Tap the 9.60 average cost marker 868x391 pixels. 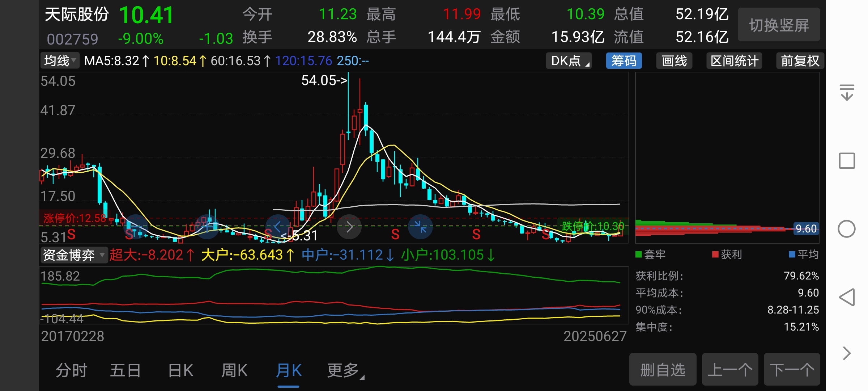point(806,228)
